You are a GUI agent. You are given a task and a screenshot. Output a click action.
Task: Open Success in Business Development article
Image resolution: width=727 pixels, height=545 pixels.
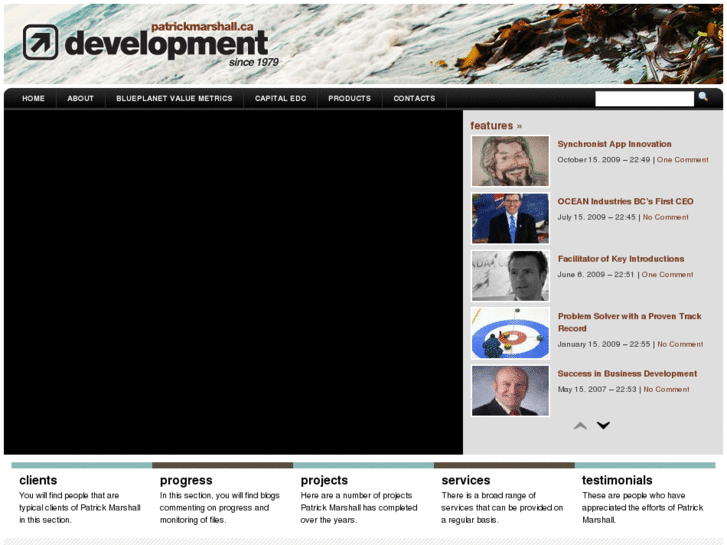click(x=627, y=374)
